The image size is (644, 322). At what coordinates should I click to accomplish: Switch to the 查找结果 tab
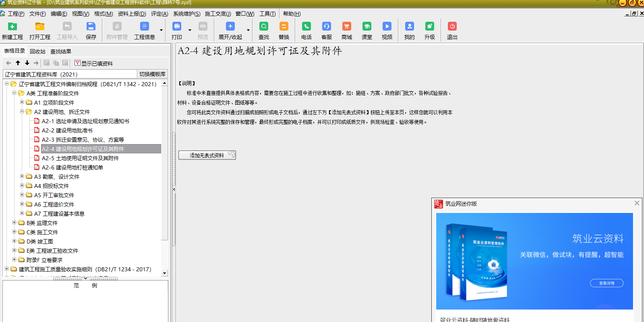tap(61, 52)
